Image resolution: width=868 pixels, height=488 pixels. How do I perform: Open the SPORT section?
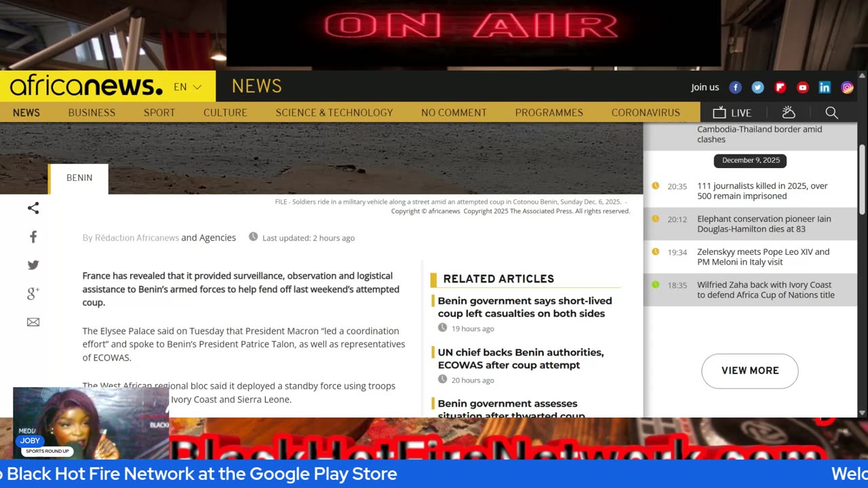pos(159,113)
